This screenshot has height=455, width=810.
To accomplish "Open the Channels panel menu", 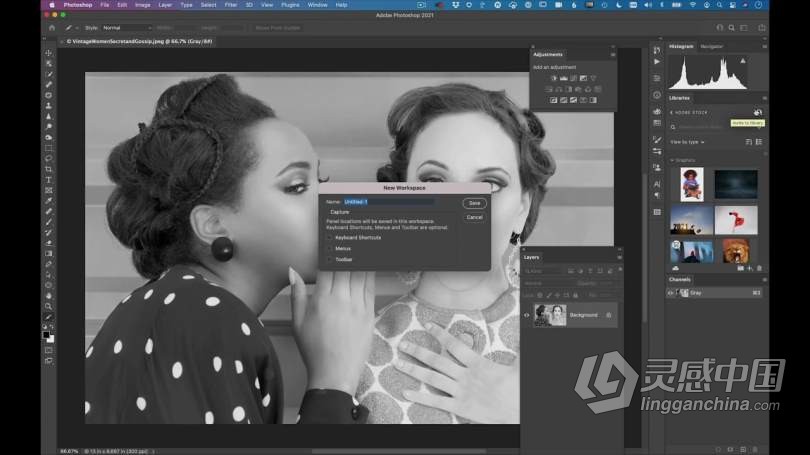I will click(765, 280).
